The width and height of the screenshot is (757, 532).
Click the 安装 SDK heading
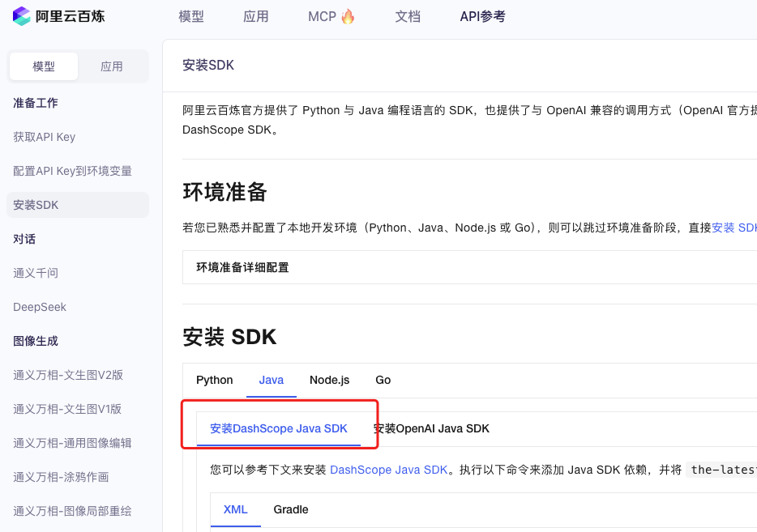[x=229, y=337]
